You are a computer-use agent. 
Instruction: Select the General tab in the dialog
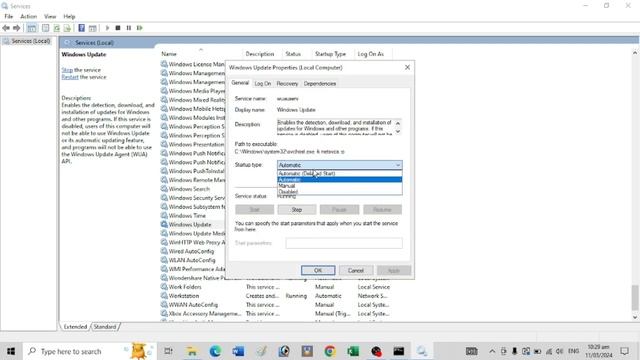[240, 83]
